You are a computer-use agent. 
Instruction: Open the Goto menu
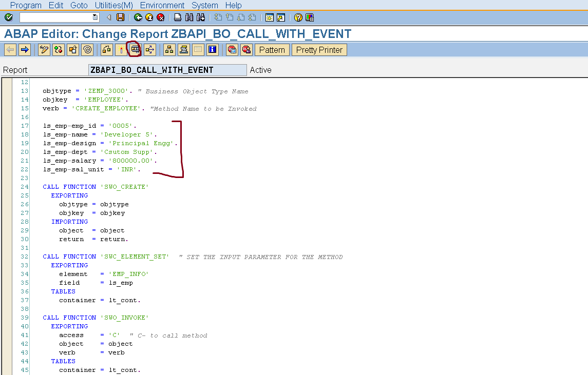tap(79, 5)
